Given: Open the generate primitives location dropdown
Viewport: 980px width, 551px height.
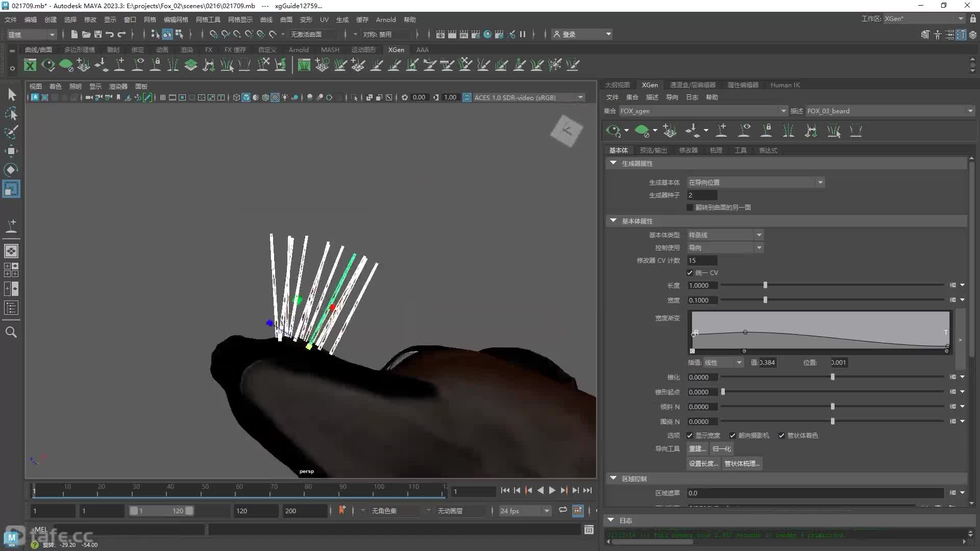Looking at the screenshot, I should [x=756, y=183].
